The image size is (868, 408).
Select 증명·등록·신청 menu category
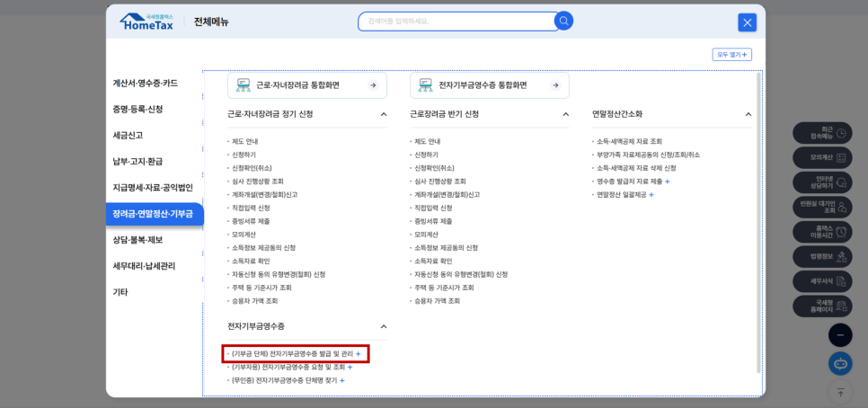point(137,109)
